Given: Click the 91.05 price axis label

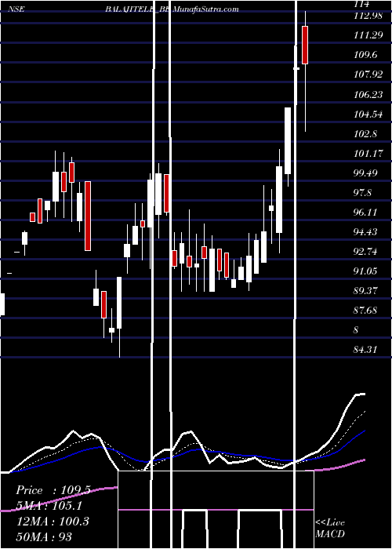Looking at the screenshot, I should [x=365, y=271].
